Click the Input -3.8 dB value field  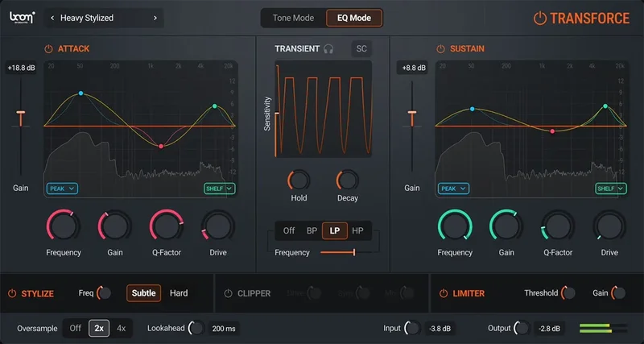(440, 329)
